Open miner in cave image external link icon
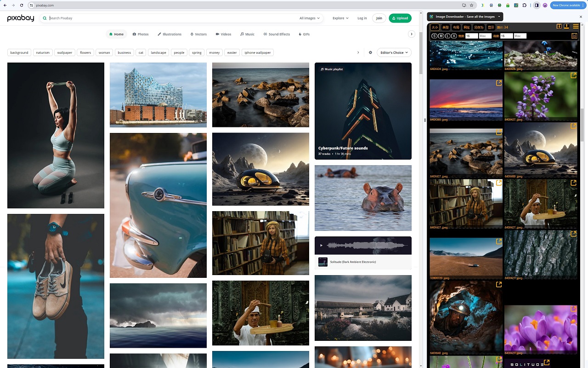The width and height of the screenshot is (588, 368). click(499, 285)
